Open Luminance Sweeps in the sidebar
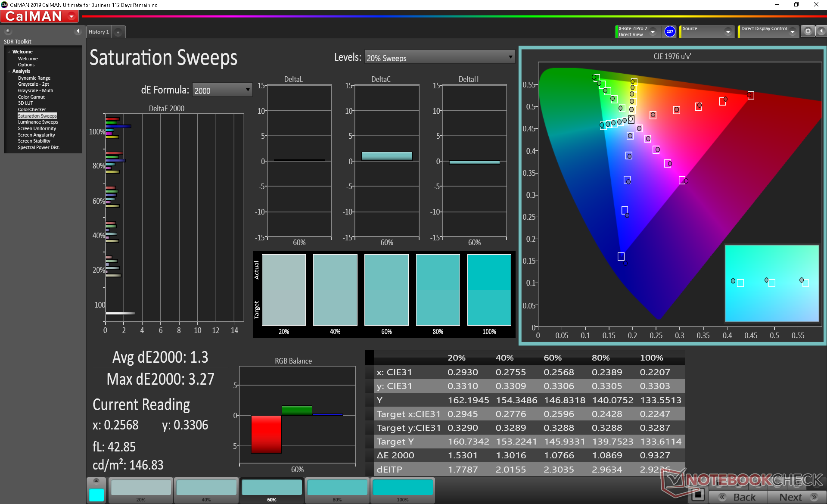 click(x=38, y=122)
